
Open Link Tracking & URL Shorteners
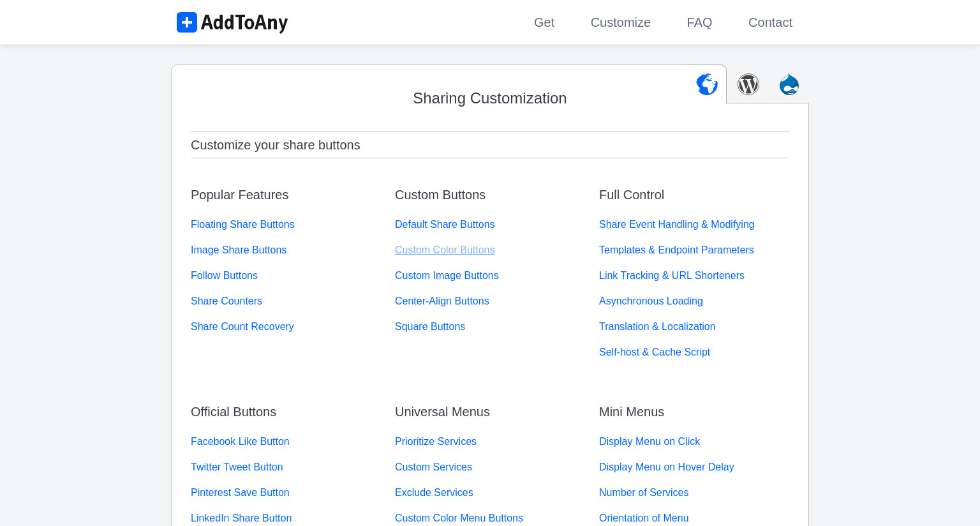672,275
